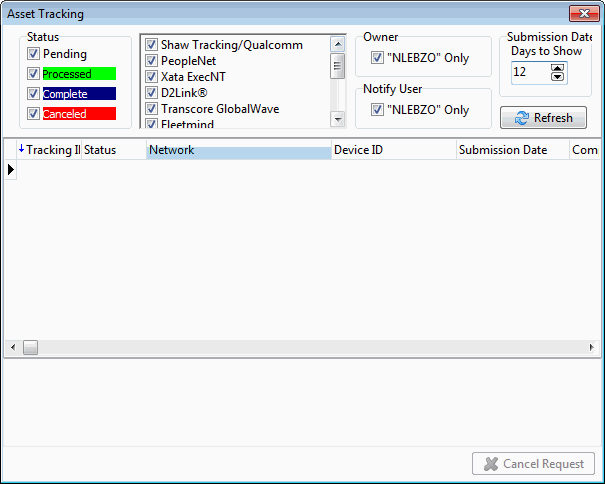
Task: Click the Refresh button
Action: (x=543, y=117)
